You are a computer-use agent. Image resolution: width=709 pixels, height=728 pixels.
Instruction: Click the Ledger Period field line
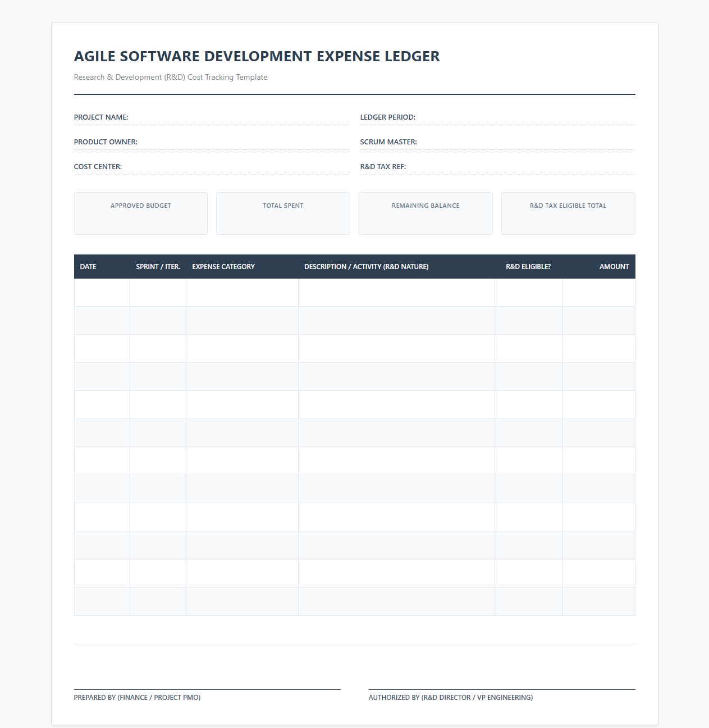click(x=497, y=117)
